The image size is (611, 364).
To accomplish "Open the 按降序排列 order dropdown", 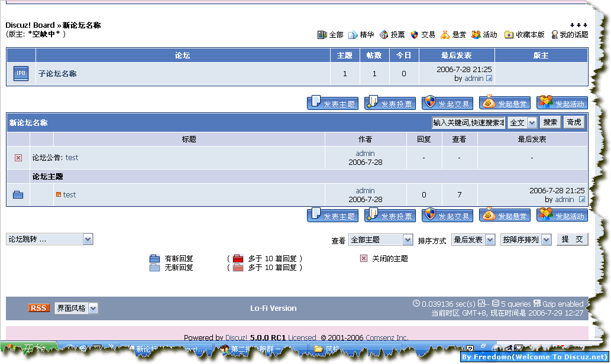I will 526,240.
